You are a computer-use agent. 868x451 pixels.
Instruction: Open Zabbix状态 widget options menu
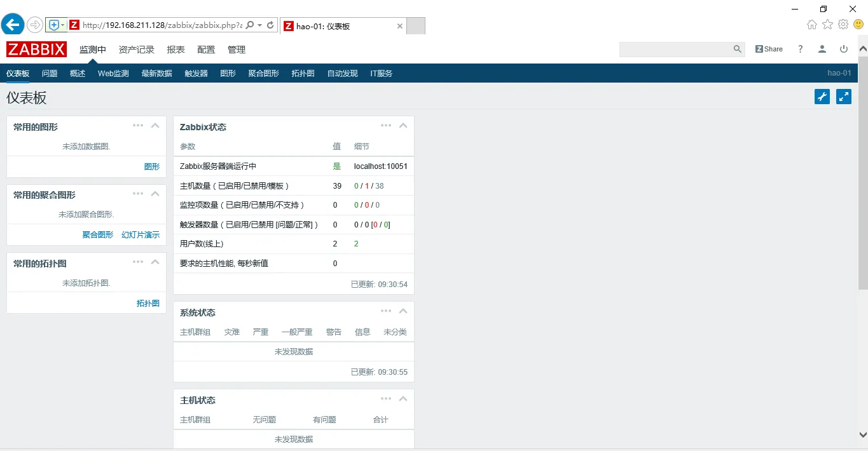tap(386, 126)
